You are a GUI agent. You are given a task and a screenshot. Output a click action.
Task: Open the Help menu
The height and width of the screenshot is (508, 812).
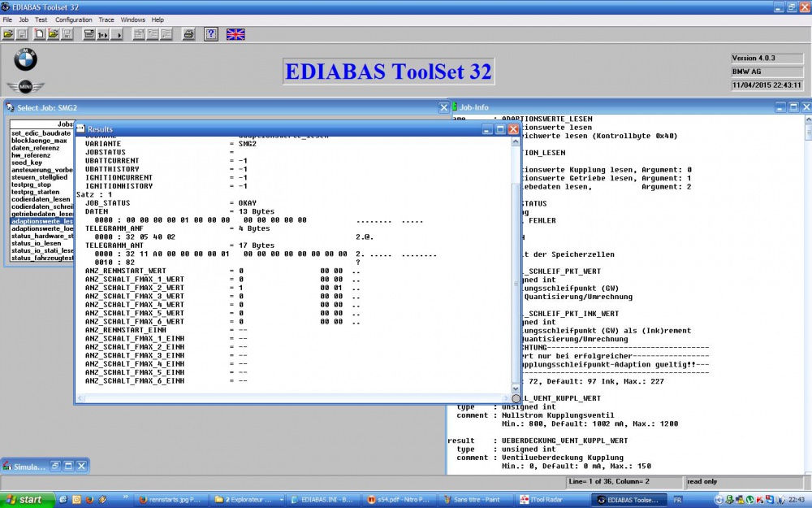158,20
